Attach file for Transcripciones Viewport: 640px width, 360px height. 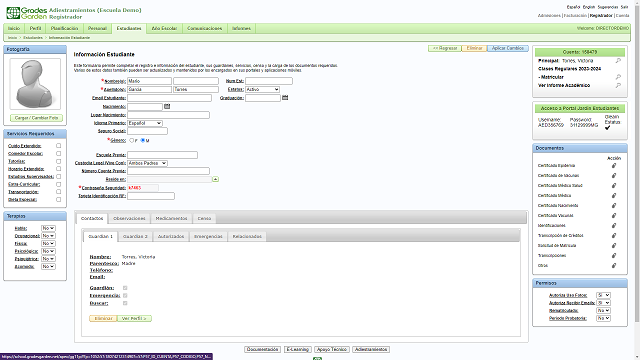(613, 256)
